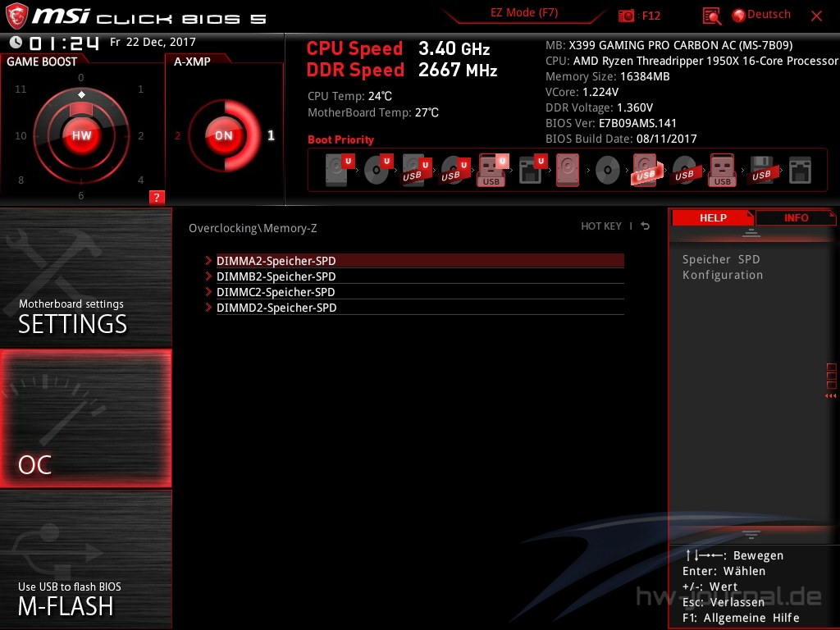Select the UEFI USB key boot icon

pos(493,169)
